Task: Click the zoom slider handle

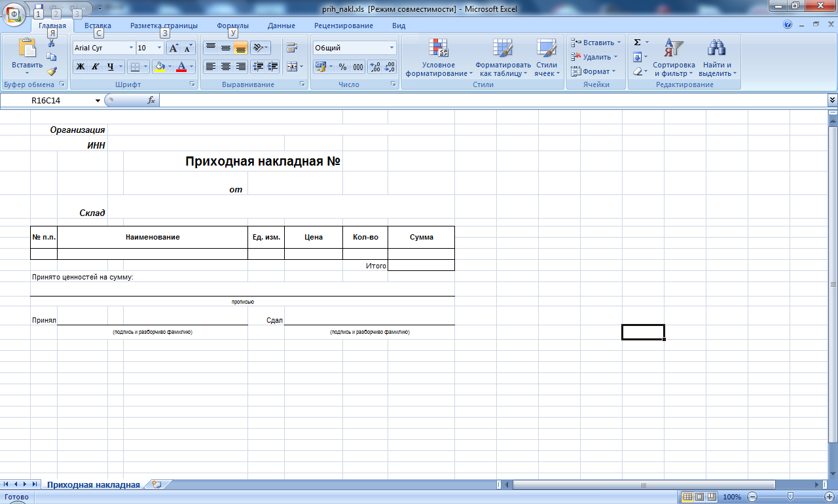Action: tap(790, 497)
